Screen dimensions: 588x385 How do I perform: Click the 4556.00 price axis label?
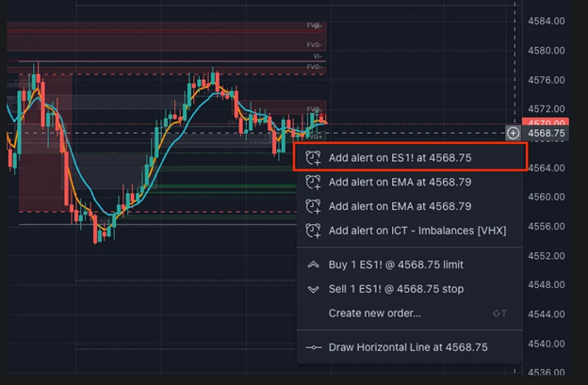coord(547,227)
